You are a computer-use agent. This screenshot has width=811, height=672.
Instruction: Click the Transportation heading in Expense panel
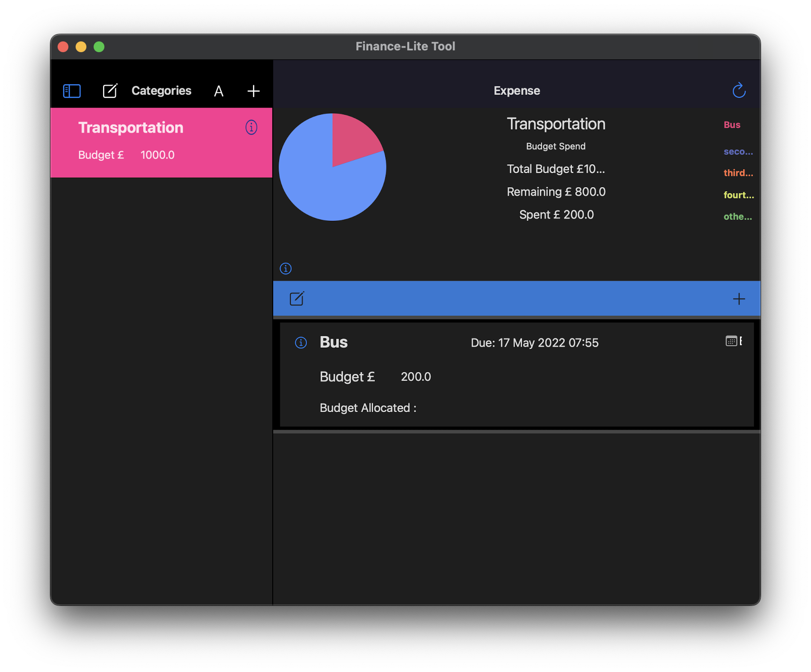(556, 124)
